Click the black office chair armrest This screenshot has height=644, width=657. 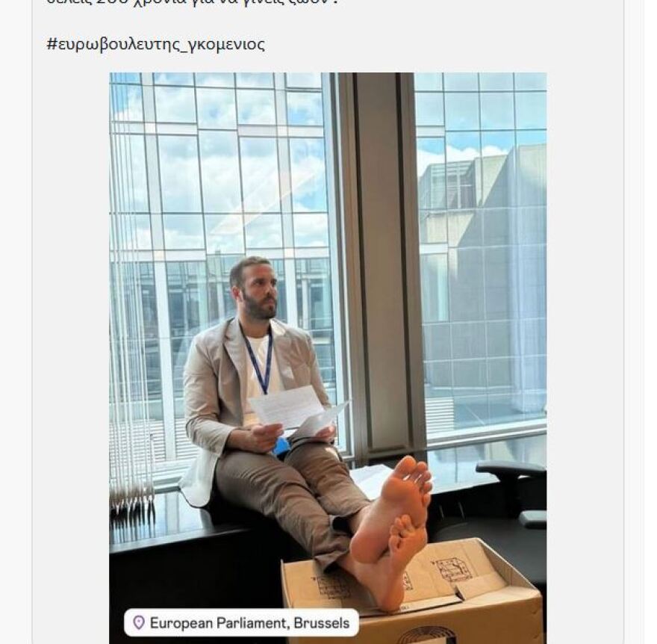511,468
